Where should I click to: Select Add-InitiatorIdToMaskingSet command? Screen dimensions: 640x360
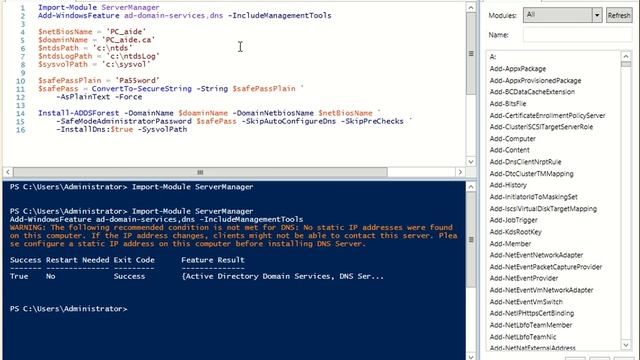tap(533, 197)
